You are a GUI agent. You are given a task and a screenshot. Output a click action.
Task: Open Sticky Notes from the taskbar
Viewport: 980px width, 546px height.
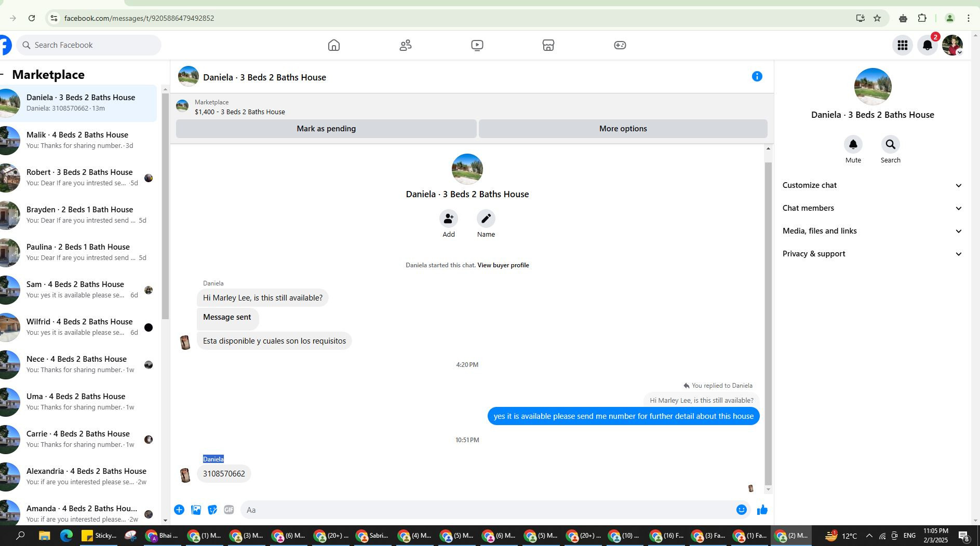coord(99,536)
